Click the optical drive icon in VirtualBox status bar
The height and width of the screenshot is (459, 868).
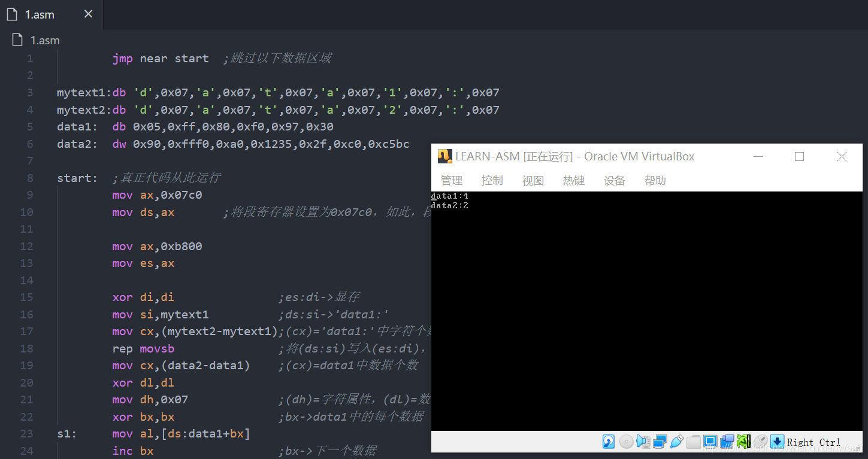click(626, 442)
